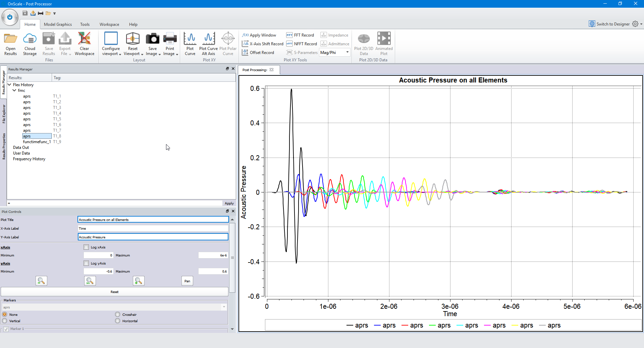
Task: Click the Plot Controls vertical scrollbar
Action: tap(232, 257)
